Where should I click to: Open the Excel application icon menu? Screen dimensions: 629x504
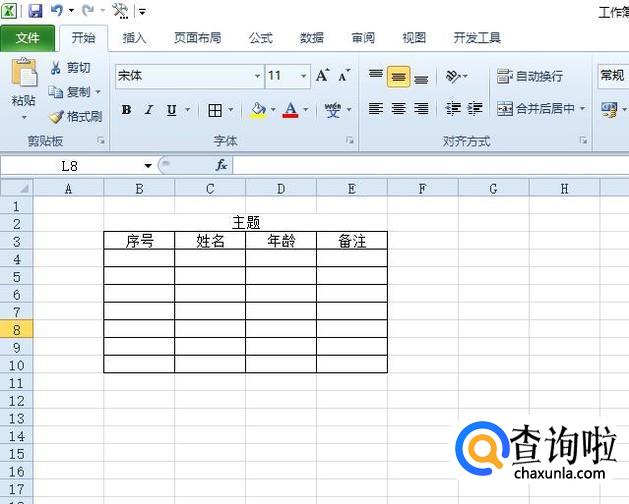[9, 10]
